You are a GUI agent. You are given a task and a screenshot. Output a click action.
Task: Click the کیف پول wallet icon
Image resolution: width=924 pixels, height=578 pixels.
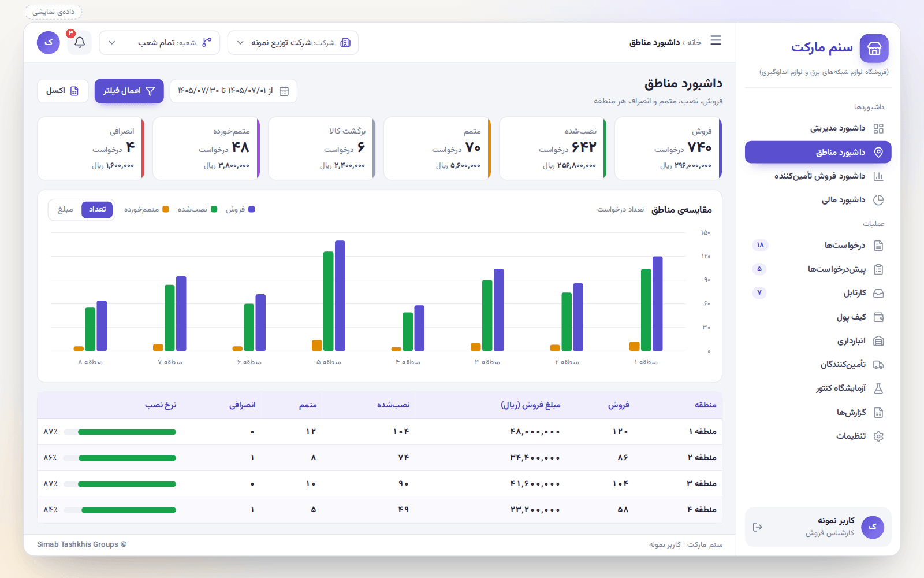pyautogui.click(x=878, y=317)
